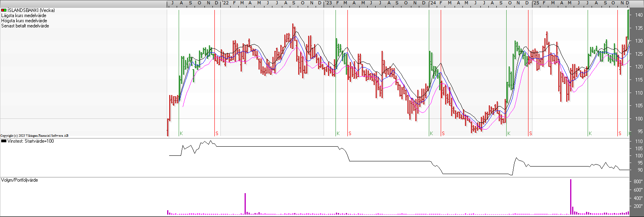The height and width of the screenshot is (217, 644).
Task: Click the Vikingen Financial Software copyright text
Action: point(35,136)
